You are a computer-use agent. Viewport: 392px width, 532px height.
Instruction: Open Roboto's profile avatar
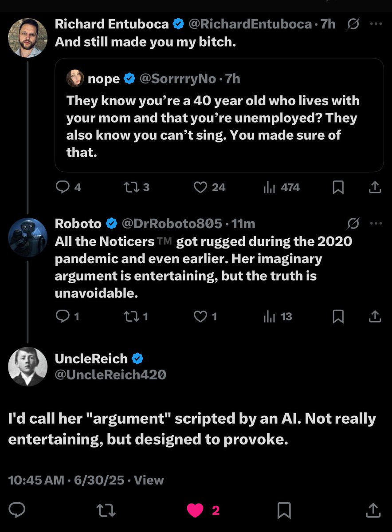27,237
